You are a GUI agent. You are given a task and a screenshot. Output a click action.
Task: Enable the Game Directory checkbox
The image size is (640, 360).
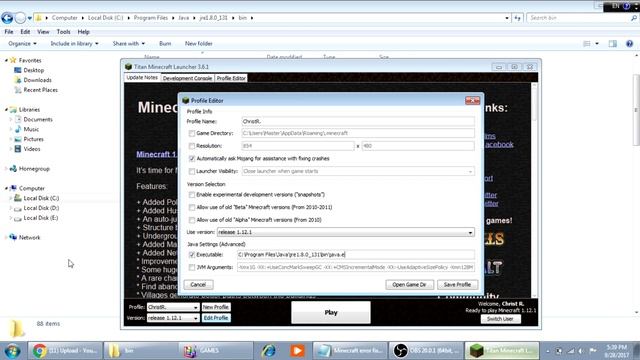(192, 133)
